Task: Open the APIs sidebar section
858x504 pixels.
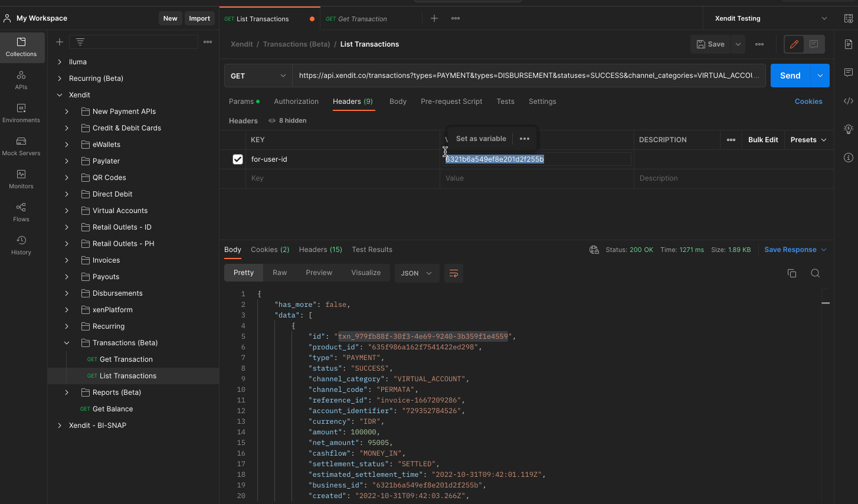Action: (21, 80)
